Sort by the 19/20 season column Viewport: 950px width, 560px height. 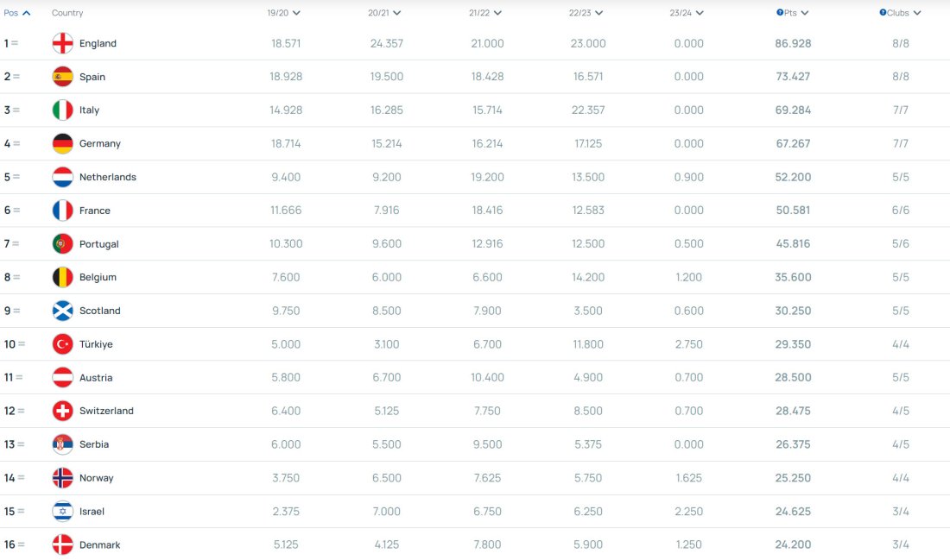284,13
